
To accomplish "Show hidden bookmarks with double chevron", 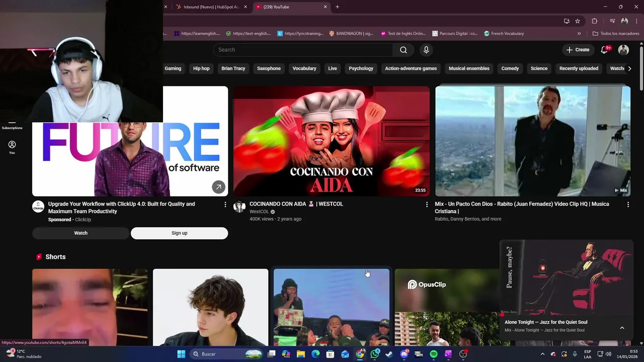I will [579, 34].
